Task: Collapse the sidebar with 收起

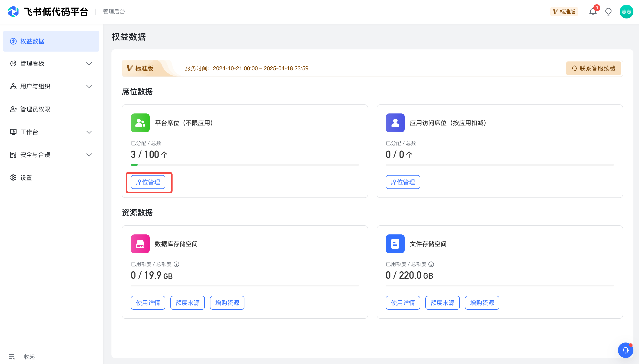Action: point(29,357)
